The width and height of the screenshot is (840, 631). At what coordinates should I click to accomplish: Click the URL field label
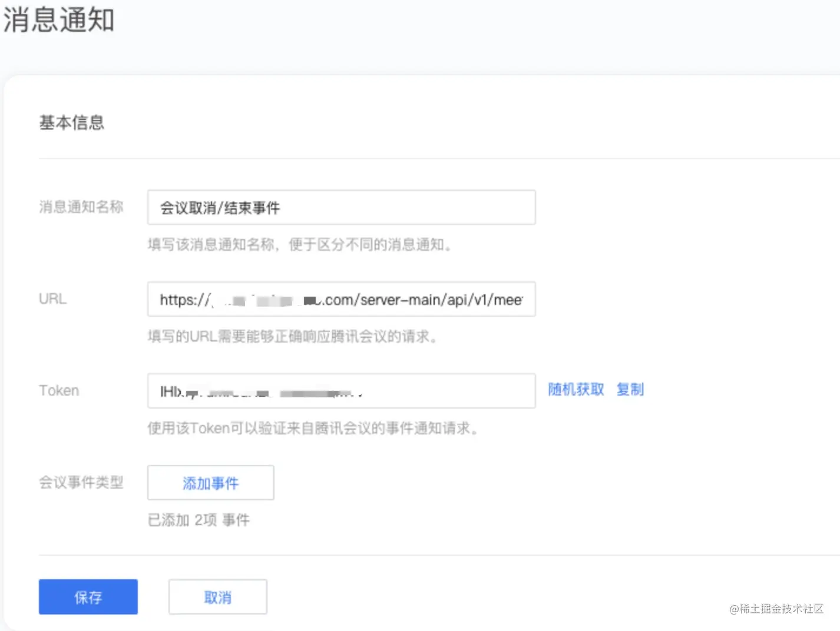pos(52,299)
